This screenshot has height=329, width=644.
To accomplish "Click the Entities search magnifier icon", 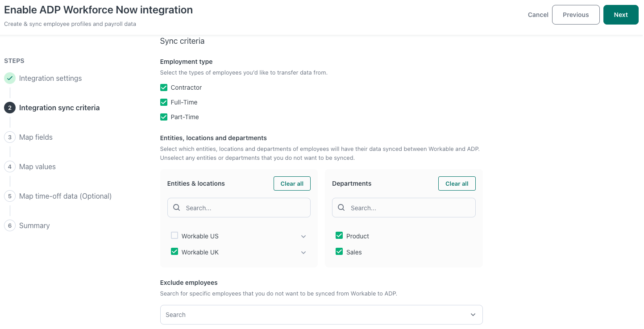I will [177, 208].
